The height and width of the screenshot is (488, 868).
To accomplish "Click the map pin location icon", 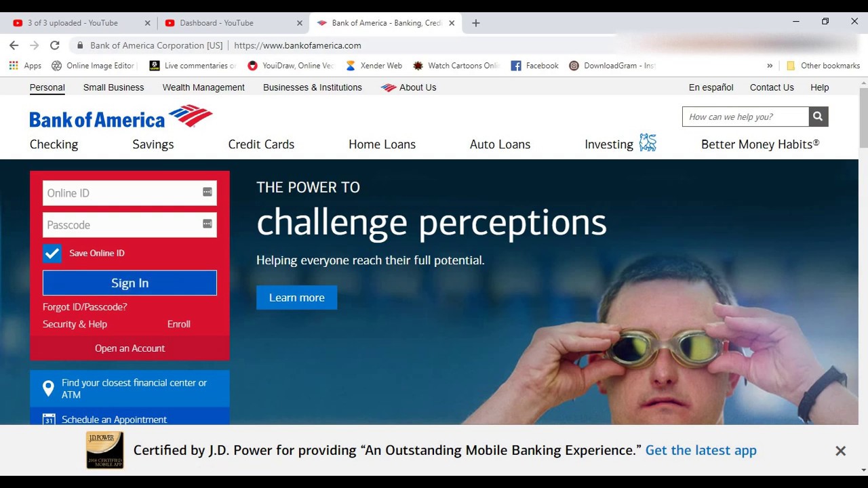I will [x=48, y=388].
